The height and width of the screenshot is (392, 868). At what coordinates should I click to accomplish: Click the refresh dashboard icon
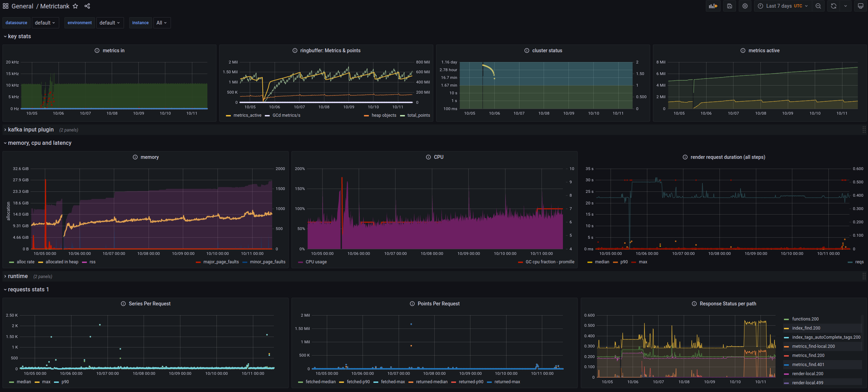click(x=833, y=6)
